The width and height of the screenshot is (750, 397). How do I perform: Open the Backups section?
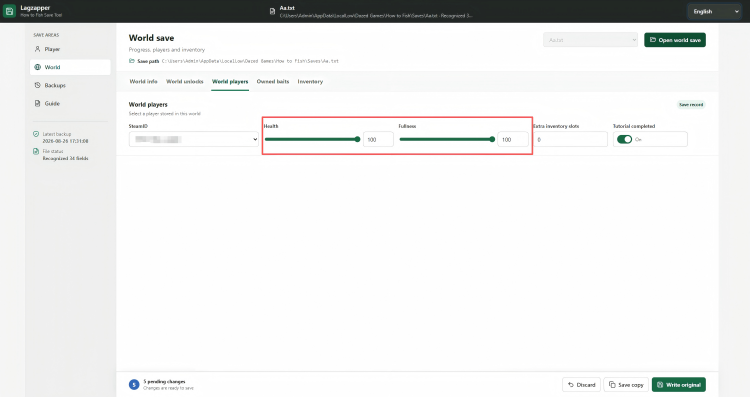(x=70, y=85)
